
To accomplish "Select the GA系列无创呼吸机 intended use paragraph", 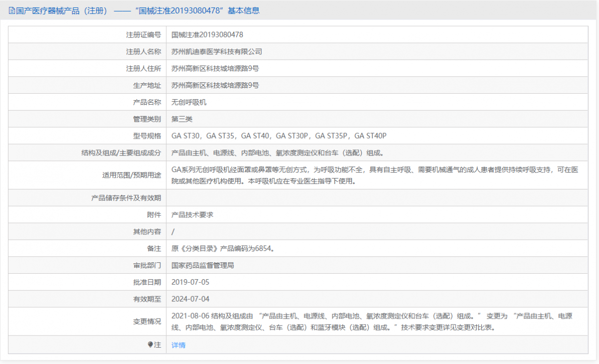I will tap(375, 175).
